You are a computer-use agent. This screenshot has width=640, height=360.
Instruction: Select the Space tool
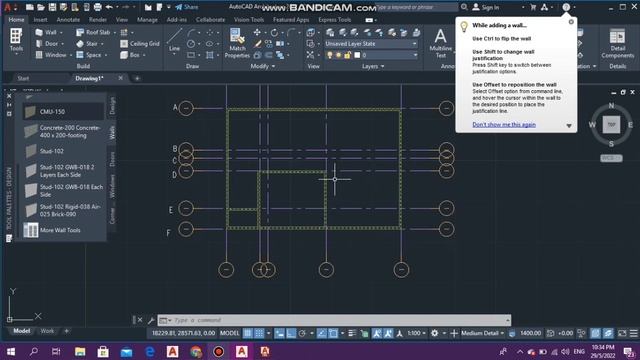[x=89, y=55]
